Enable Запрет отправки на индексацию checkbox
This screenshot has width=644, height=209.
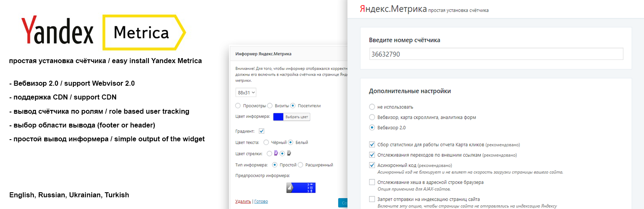coord(372,199)
